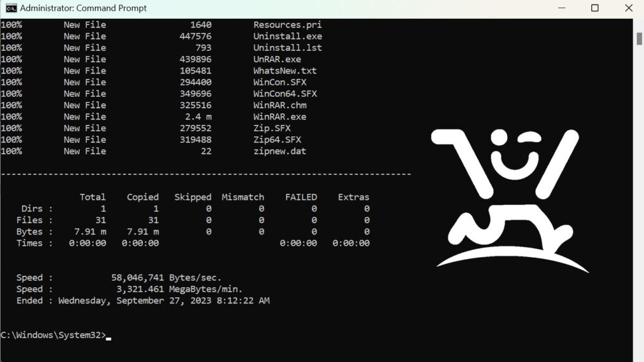Select the file name Zip.SFX
Viewport: 644px width, 362px height.
pyautogui.click(x=272, y=128)
